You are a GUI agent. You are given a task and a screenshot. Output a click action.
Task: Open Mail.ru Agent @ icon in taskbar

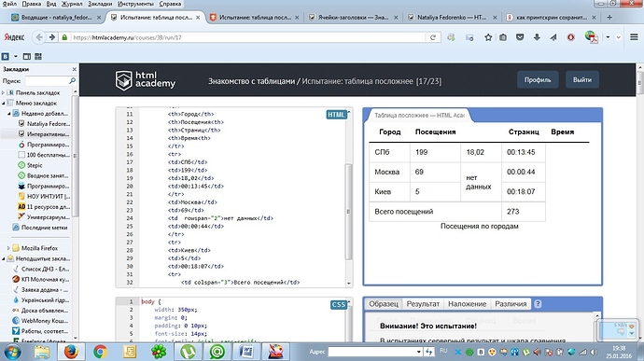(217, 352)
